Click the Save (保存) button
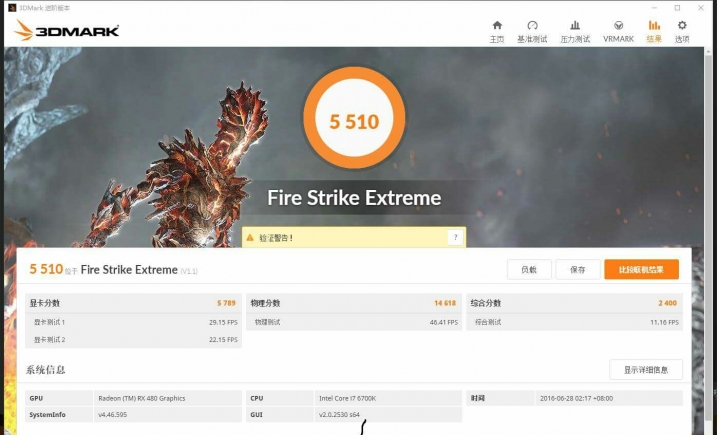The height and width of the screenshot is (435, 720). (577, 270)
